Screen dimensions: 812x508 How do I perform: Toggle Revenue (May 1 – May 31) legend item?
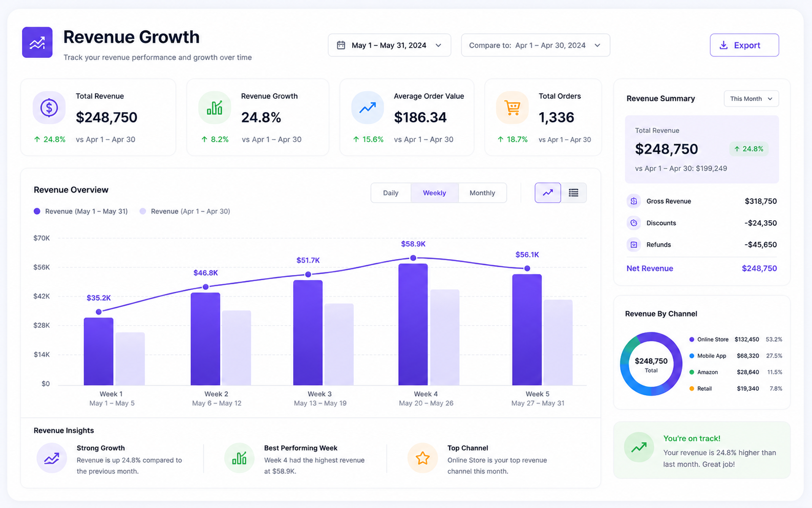tap(81, 211)
